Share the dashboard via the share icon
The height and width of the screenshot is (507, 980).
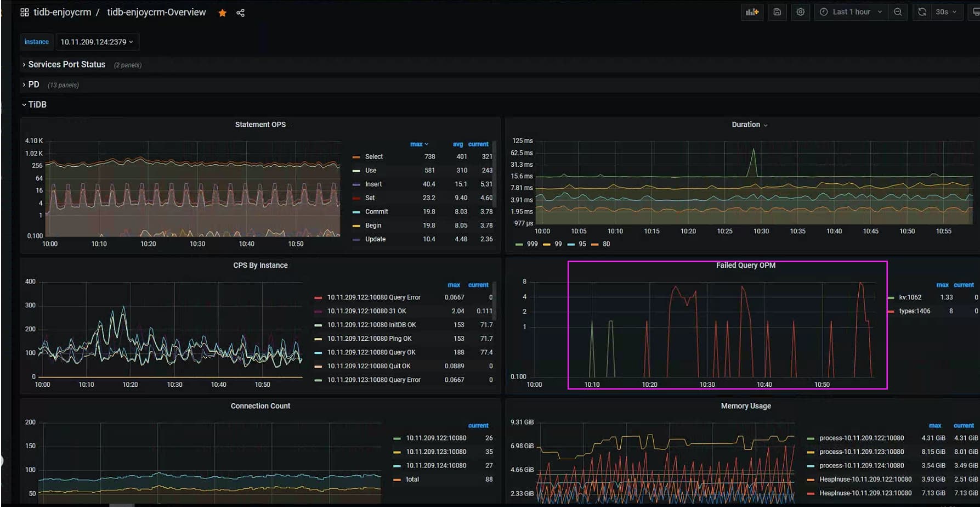(x=240, y=13)
